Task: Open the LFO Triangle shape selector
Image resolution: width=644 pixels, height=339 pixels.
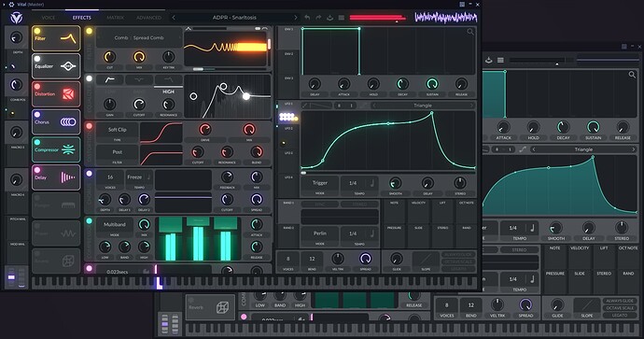Action: (423, 106)
